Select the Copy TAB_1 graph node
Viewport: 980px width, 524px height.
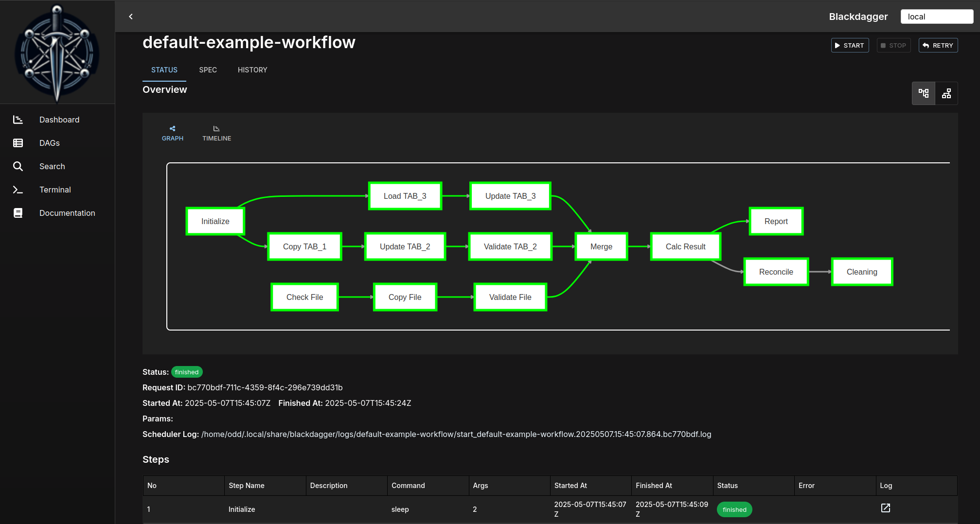(x=304, y=246)
